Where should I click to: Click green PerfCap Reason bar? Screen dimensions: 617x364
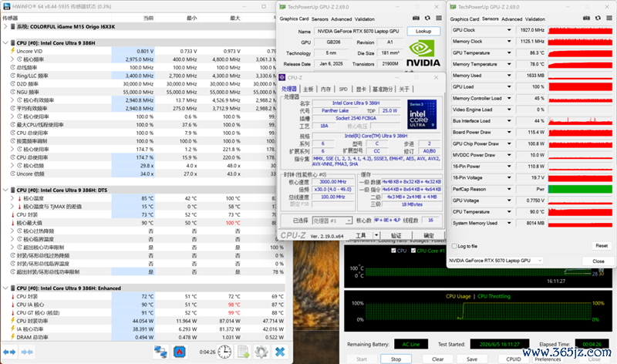580,189
